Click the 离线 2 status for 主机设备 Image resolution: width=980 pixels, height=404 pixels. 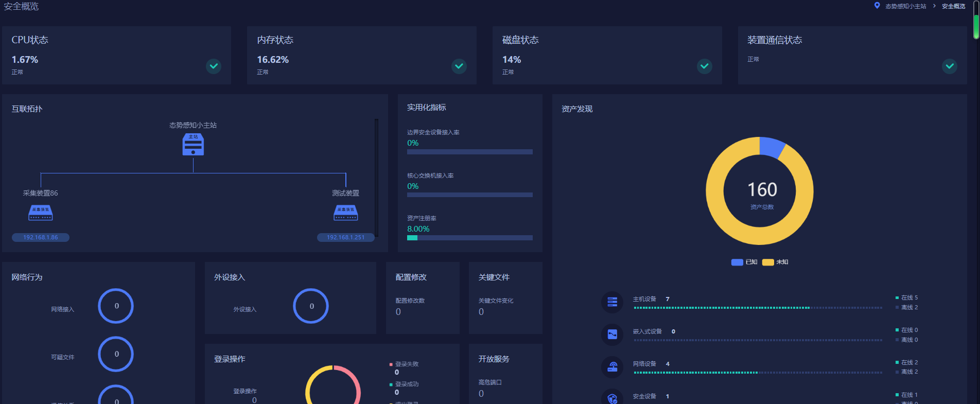pos(907,307)
